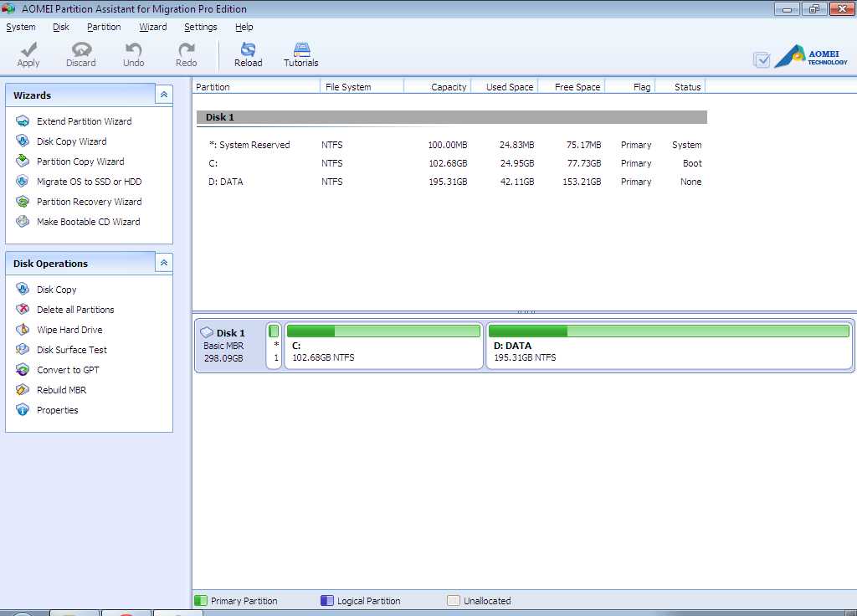The image size is (857, 616).
Task: Click the File System column header
Action: (x=362, y=86)
